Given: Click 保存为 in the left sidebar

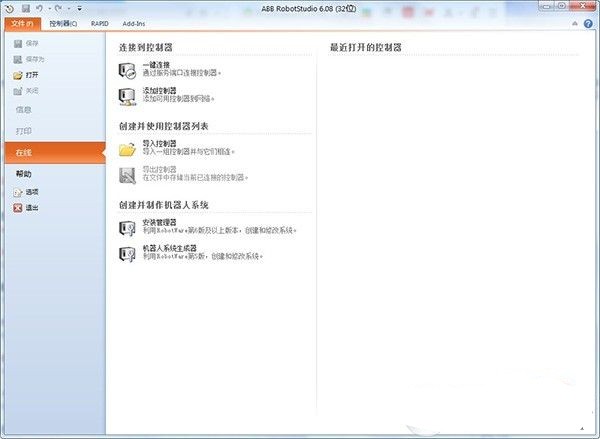Looking at the screenshot, I should pyautogui.click(x=29, y=59).
